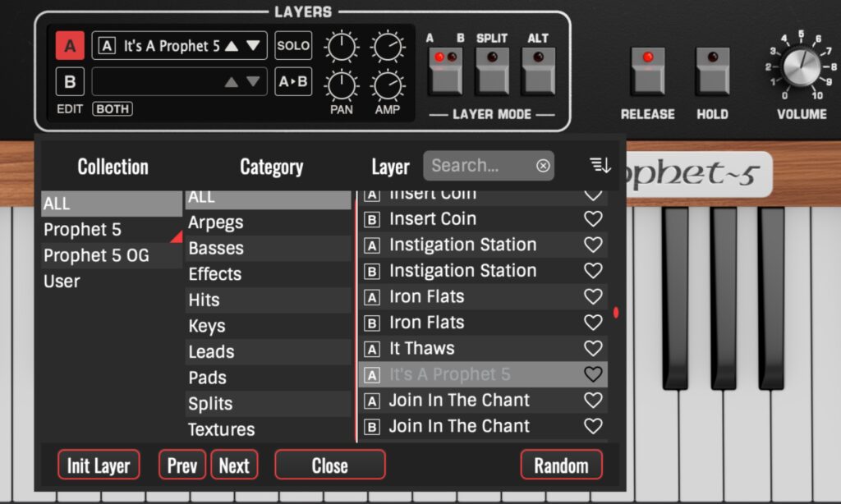Select User collection
841x504 pixels.
112,281
